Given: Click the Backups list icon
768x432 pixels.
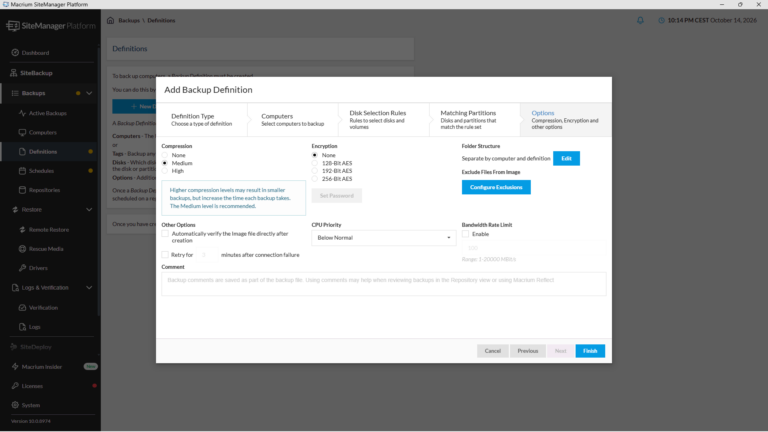Looking at the screenshot, I should click(x=15, y=93).
